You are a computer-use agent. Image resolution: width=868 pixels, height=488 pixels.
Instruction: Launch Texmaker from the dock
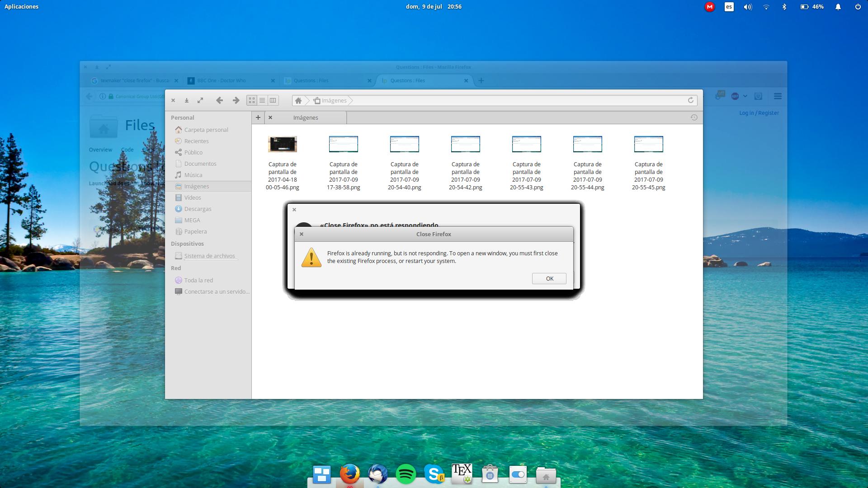point(462,474)
